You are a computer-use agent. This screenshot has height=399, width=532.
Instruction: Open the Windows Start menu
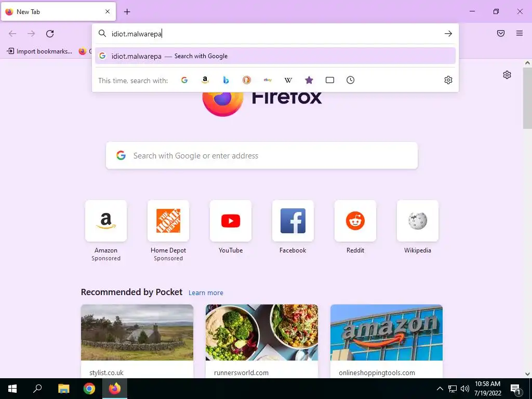click(x=12, y=389)
